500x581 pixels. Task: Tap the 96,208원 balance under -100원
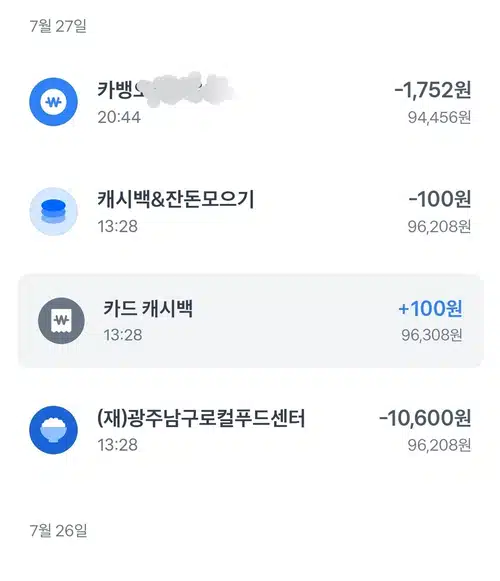pyautogui.click(x=439, y=226)
